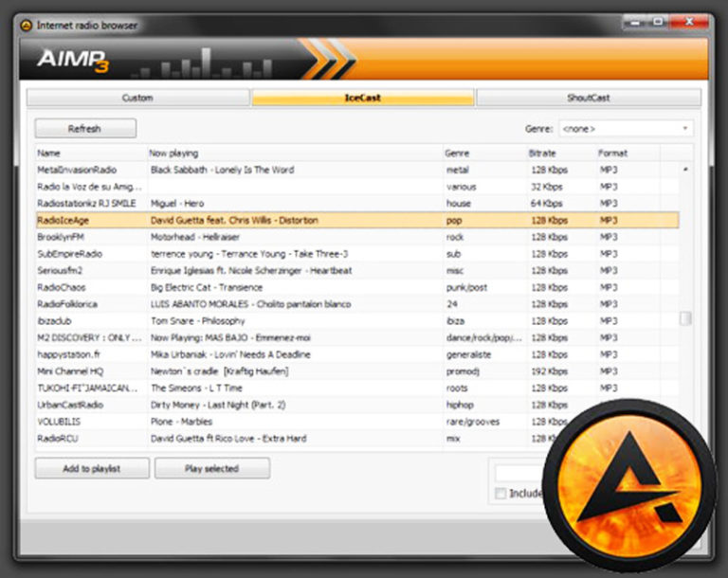Switch to the Custom tab
The height and width of the screenshot is (578, 728).
pos(137,98)
